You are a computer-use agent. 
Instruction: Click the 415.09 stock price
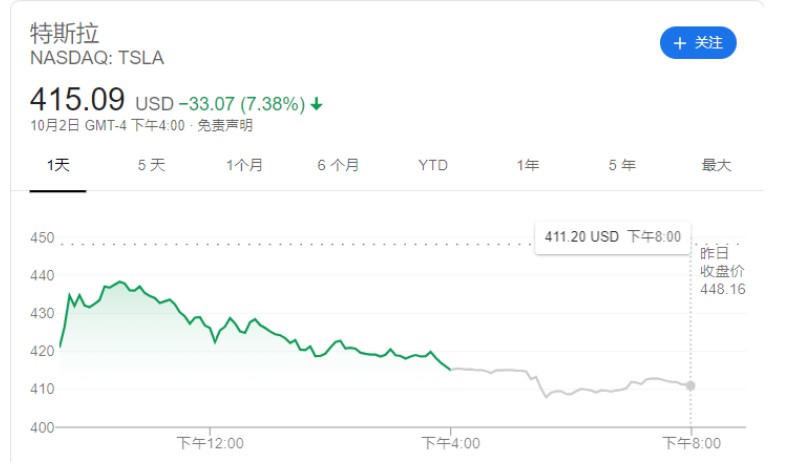coord(77,100)
